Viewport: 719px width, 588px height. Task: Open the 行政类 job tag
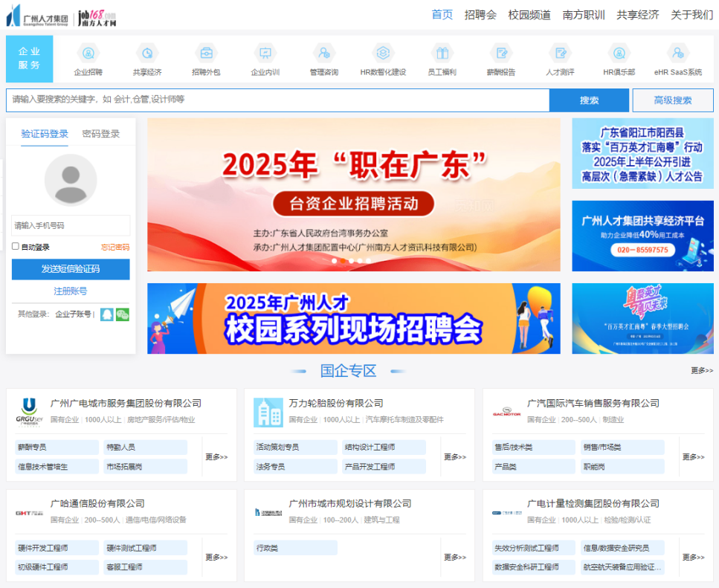point(295,548)
